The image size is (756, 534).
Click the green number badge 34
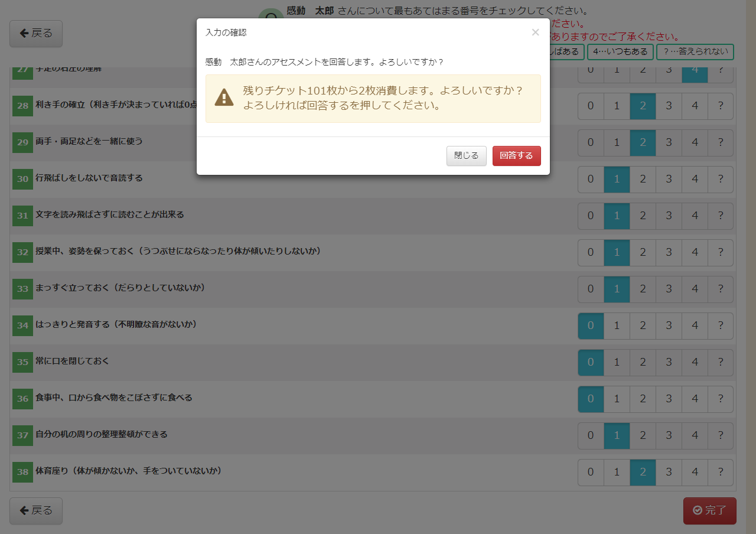click(x=22, y=326)
